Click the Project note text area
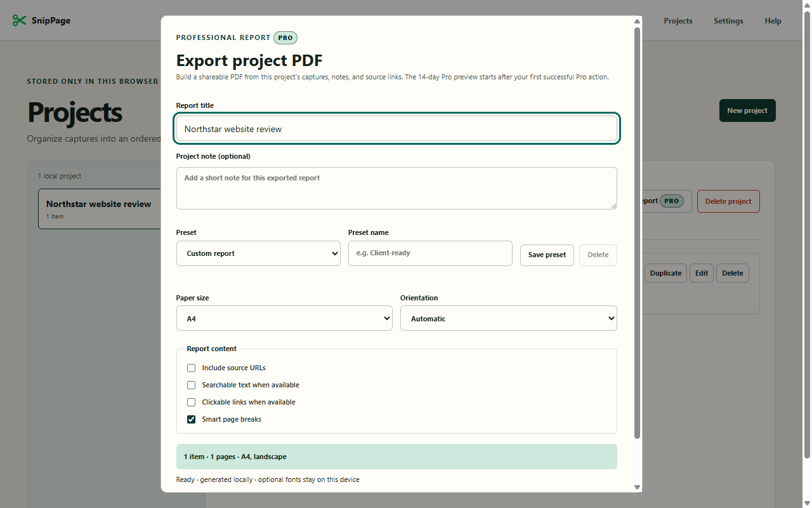Screen dimensions: 812x508 (x=396, y=188)
